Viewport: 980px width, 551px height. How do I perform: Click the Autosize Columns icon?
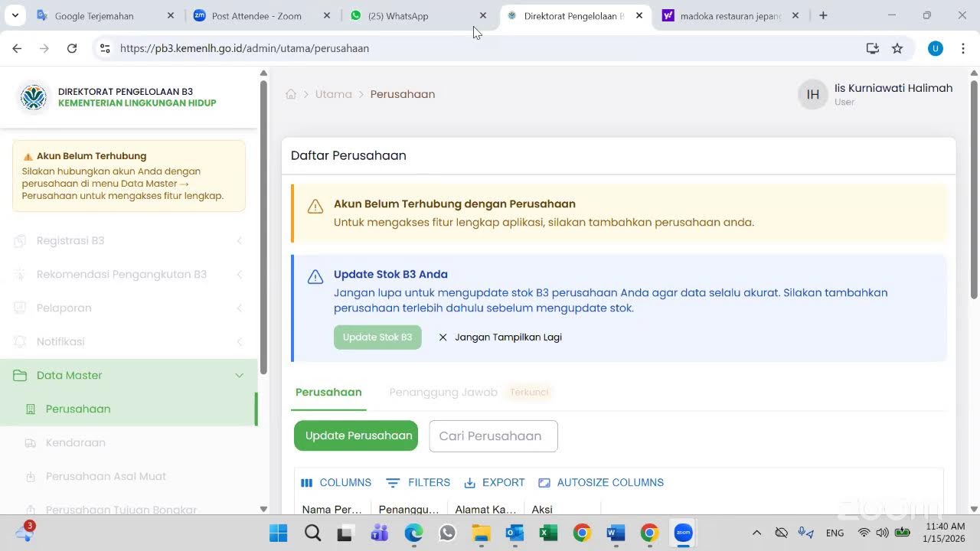point(544,483)
